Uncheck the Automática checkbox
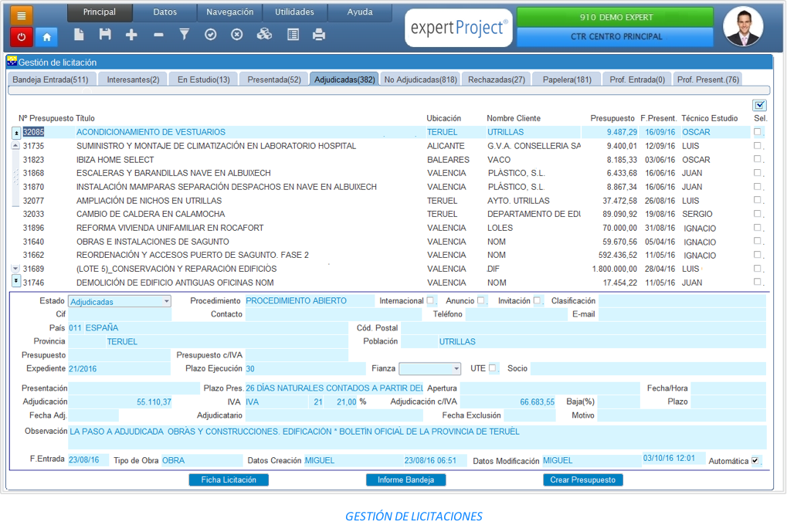 pyautogui.click(x=755, y=460)
